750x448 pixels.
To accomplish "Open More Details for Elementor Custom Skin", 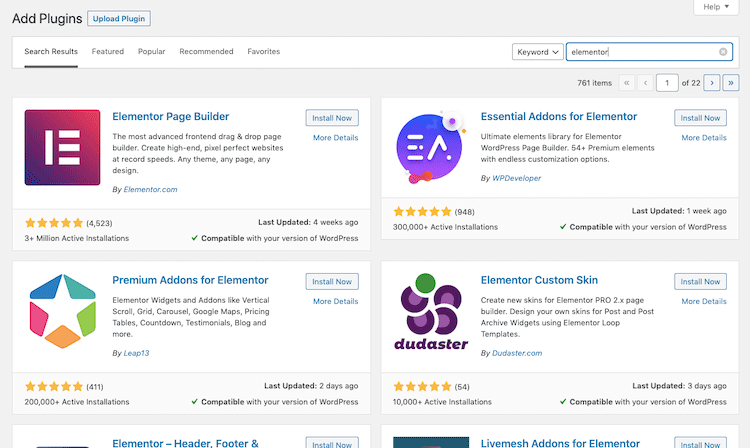I will (x=704, y=301).
